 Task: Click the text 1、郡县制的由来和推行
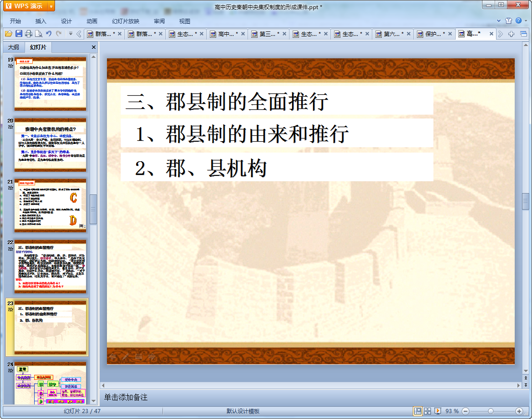(242, 133)
